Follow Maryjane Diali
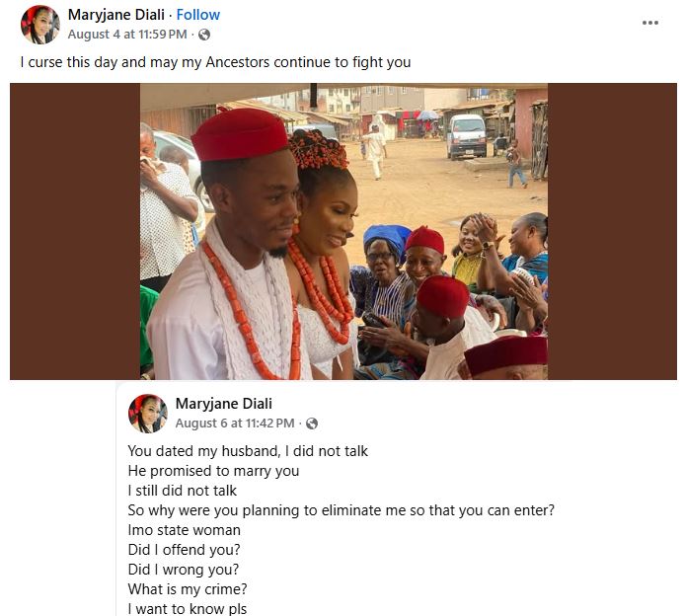Viewport: 684px width, 616px height. tap(198, 15)
